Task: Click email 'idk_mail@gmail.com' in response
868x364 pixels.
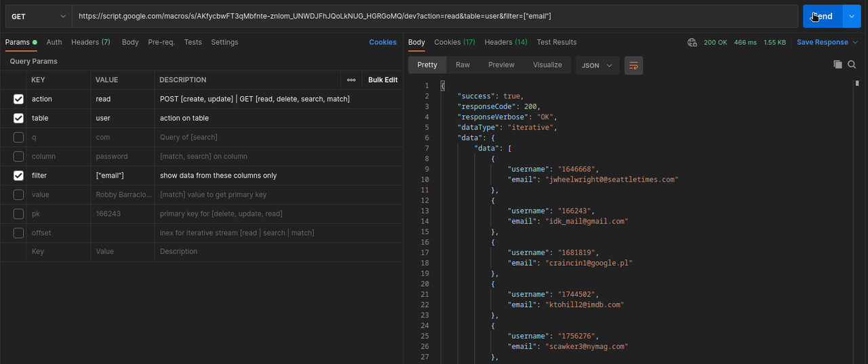Action: pos(587,221)
